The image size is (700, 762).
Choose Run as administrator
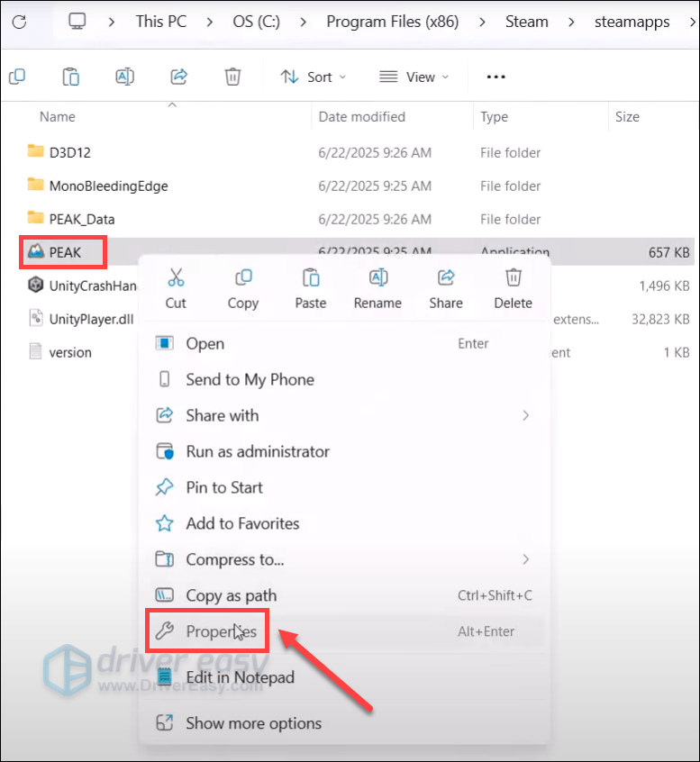tap(257, 451)
